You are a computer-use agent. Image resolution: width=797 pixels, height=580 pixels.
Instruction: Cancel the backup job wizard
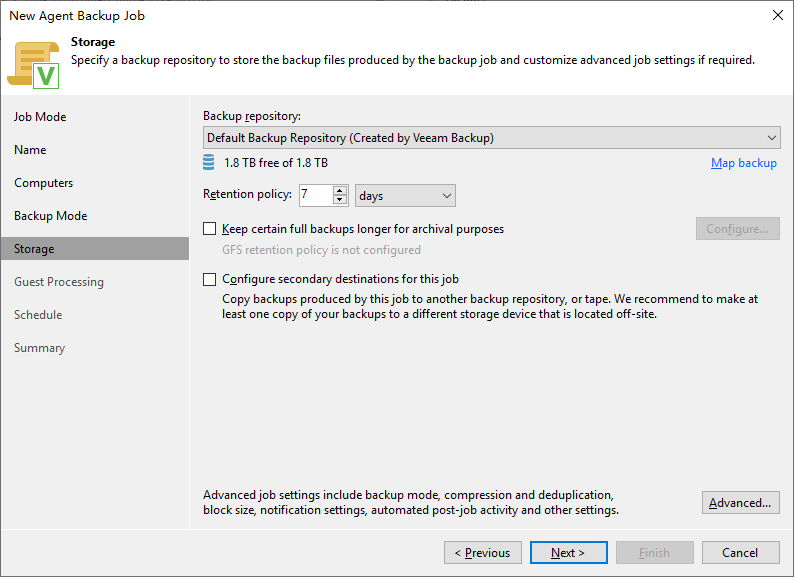pos(742,553)
